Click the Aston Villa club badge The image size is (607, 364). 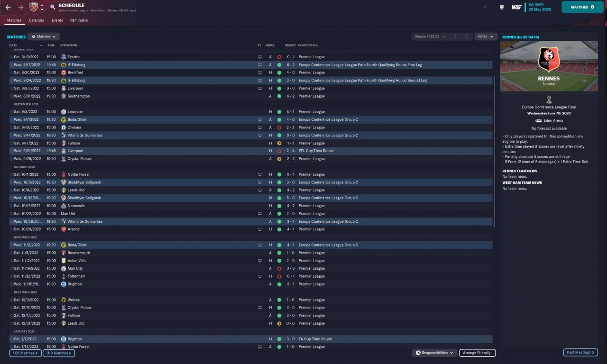(64, 261)
